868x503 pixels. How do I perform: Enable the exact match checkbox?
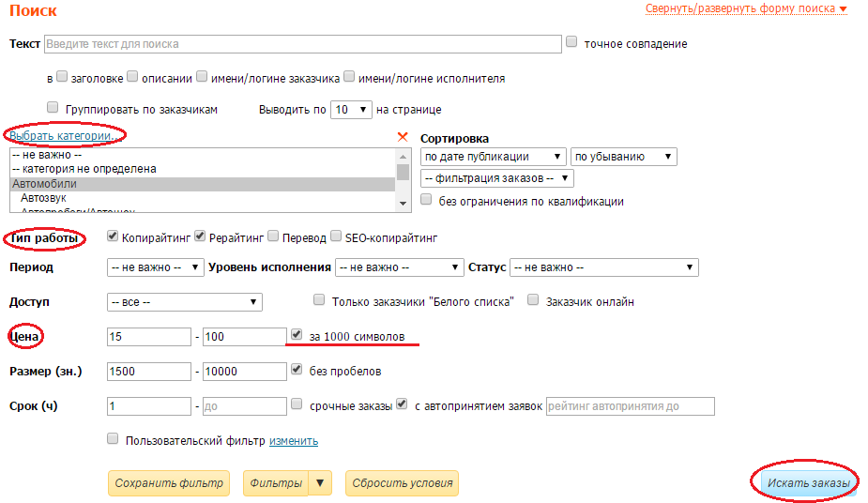(x=571, y=42)
